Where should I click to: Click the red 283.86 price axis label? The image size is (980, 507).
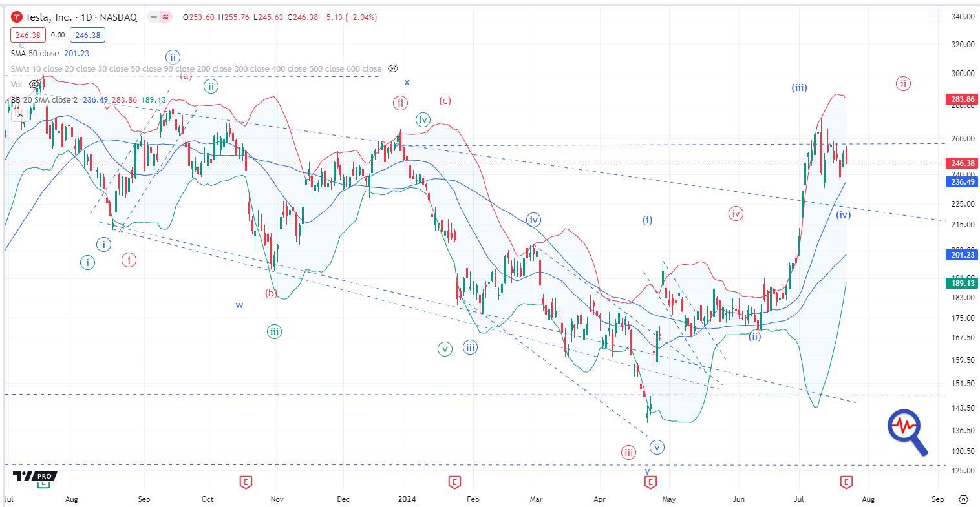pos(963,99)
